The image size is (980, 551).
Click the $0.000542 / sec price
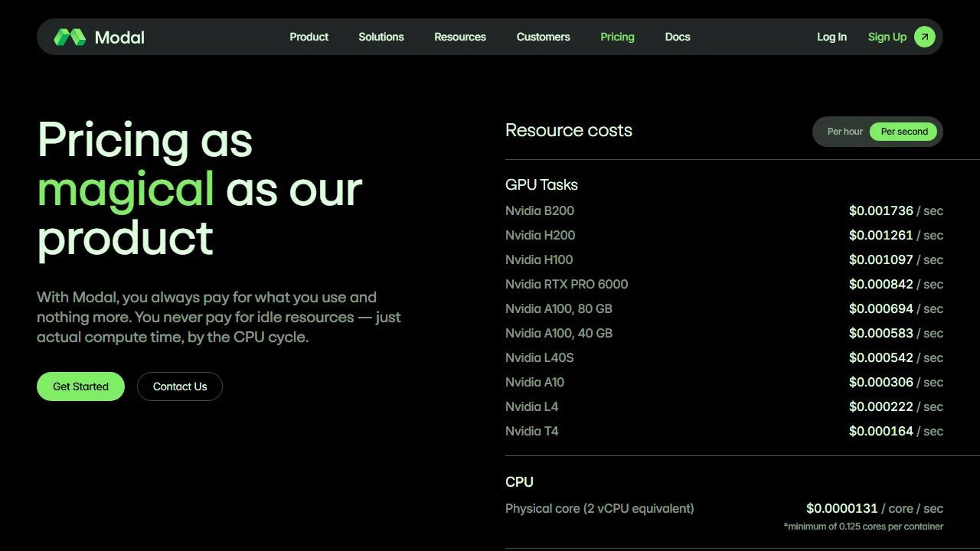[x=896, y=357]
